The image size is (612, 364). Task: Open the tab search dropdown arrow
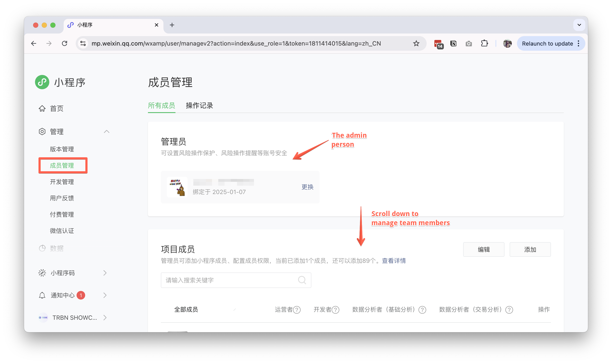pos(579,25)
